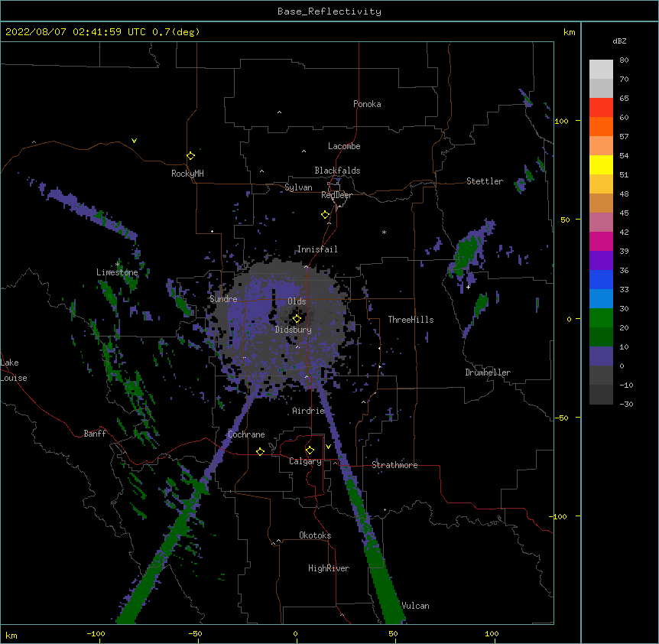The image size is (659, 644).
Task: Select the magenta 39-42 dBZ legend swatch
Action: pos(601,241)
